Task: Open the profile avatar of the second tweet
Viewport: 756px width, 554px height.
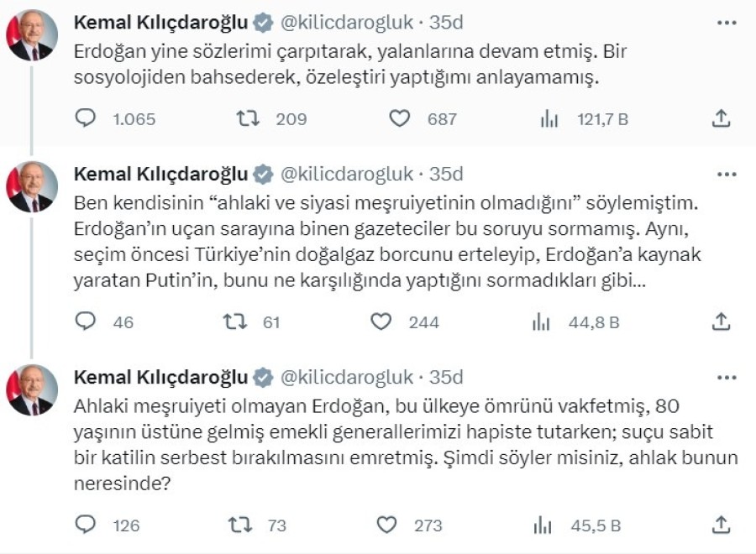Action: pyautogui.click(x=33, y=187)
